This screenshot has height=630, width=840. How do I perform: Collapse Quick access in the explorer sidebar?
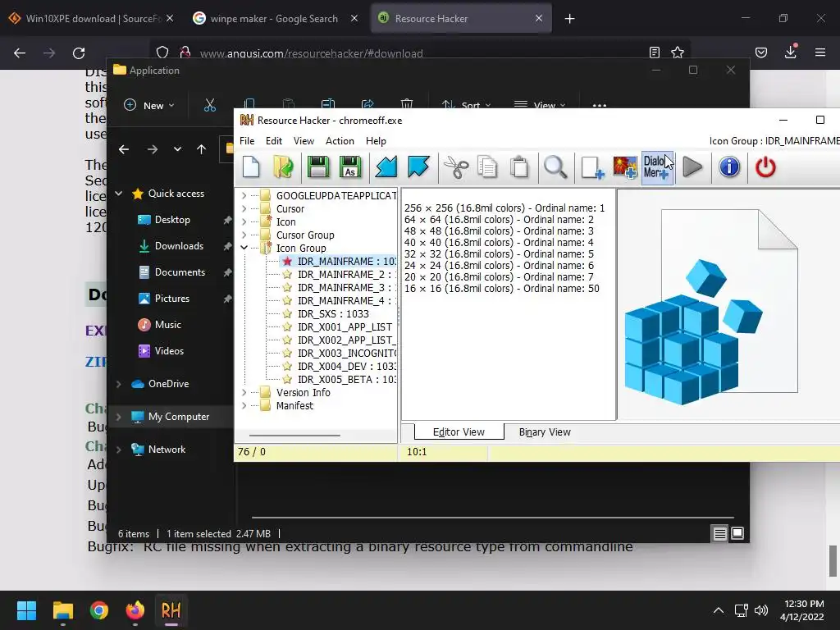pos(119,194)
